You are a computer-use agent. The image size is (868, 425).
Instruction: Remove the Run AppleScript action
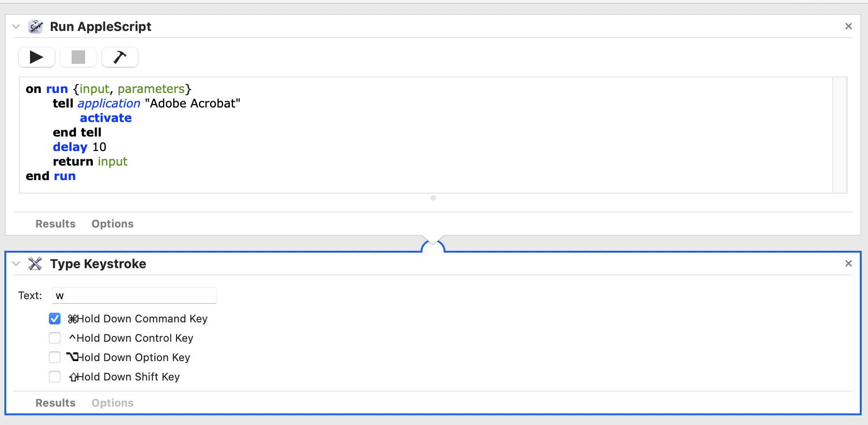click(848, 27)
